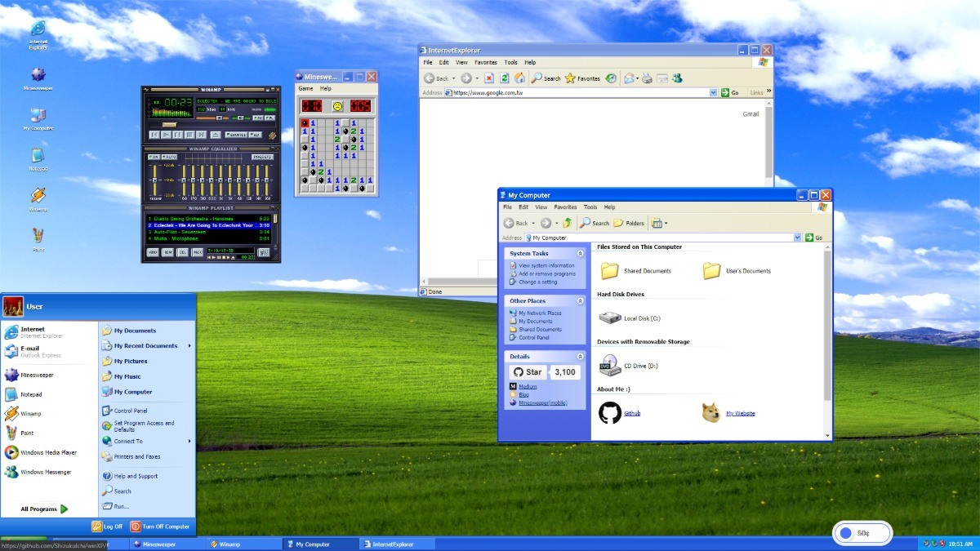This screenshot has height=551, width=980.
Task: Click the Winamp song seek bar handle
Action: (x=169, y=125)
